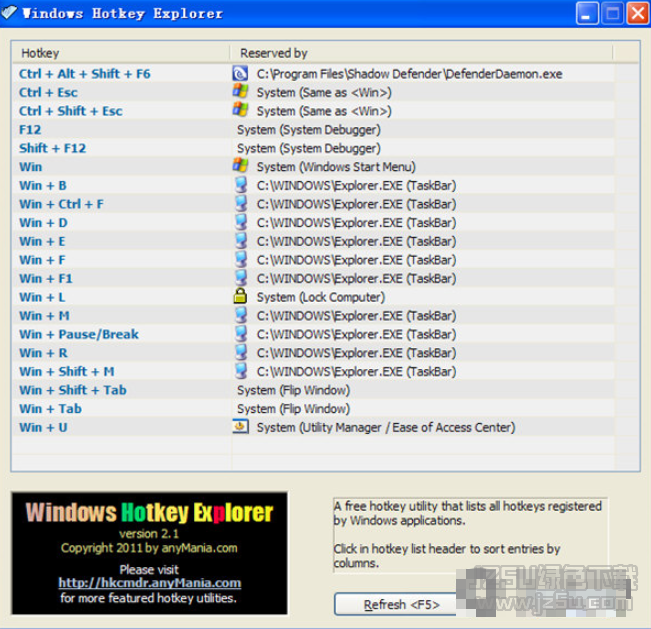Sort list by Hotkey column header
651x629 pixels.
[x=120, y=53]
